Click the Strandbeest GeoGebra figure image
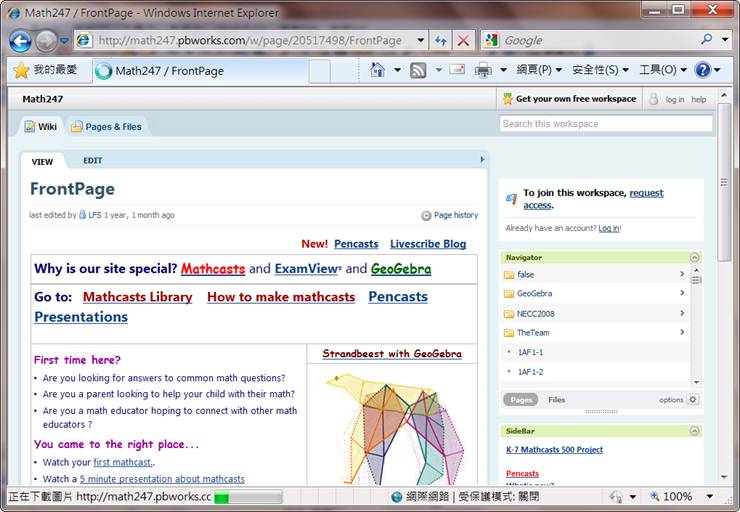The height and width of the screenshot is (512, 740). coord(394,428)
